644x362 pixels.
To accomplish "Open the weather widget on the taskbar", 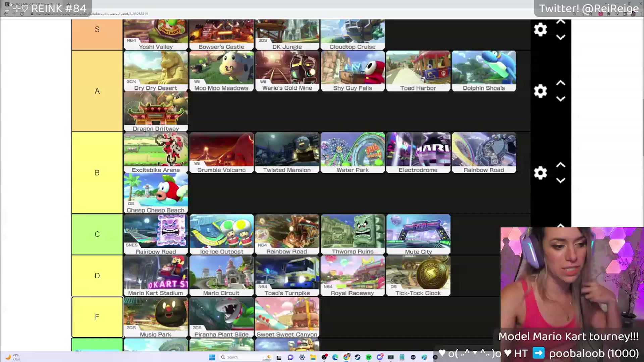I will click(x=13, y=357).
